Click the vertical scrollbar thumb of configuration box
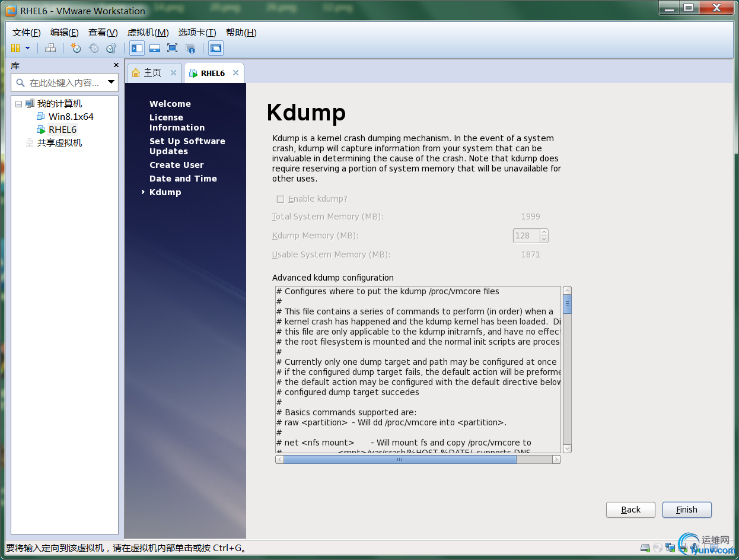 click(x=568, y=304)
